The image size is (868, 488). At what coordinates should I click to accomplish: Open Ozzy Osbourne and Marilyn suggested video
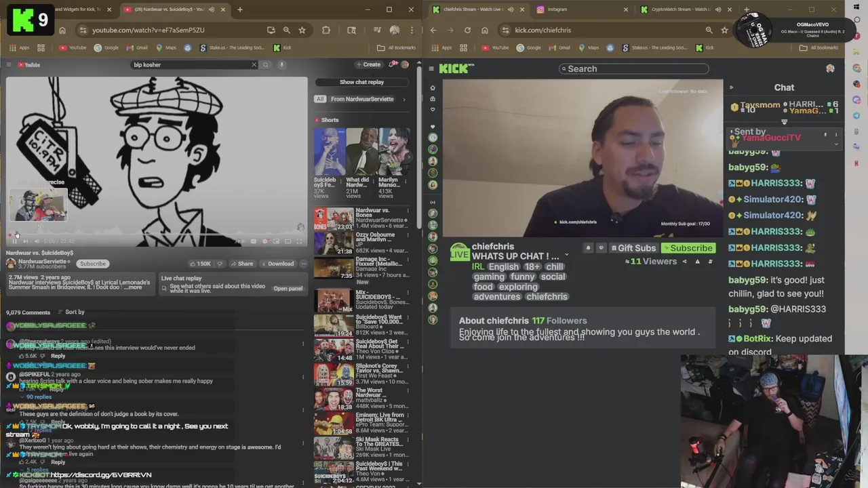(361, 242)
